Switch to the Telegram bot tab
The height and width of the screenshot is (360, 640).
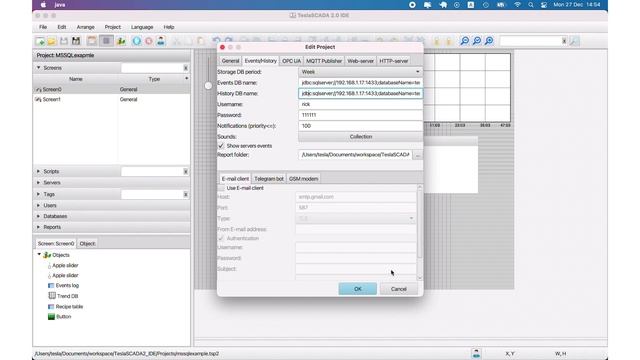coord(269,179)
